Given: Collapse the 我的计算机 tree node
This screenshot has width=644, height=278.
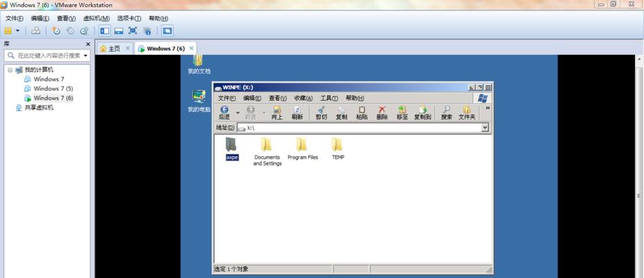Looking at the screenshot, I should point(10,70).
